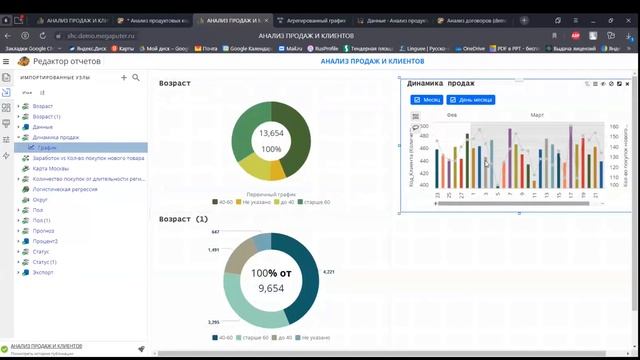The width and height of the screenshot is (640, 360).
Task: Open the widgets grid icon in left sidebar
Action: coord(6,107)
